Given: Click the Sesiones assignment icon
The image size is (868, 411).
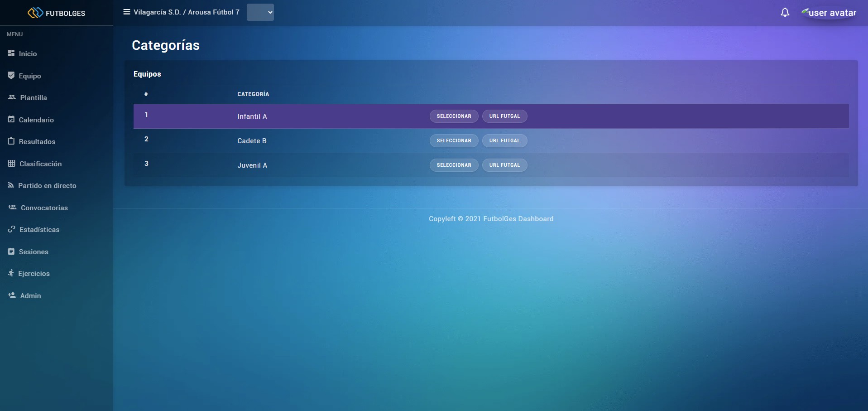Looking at the screenshot, I should [11, 251].
